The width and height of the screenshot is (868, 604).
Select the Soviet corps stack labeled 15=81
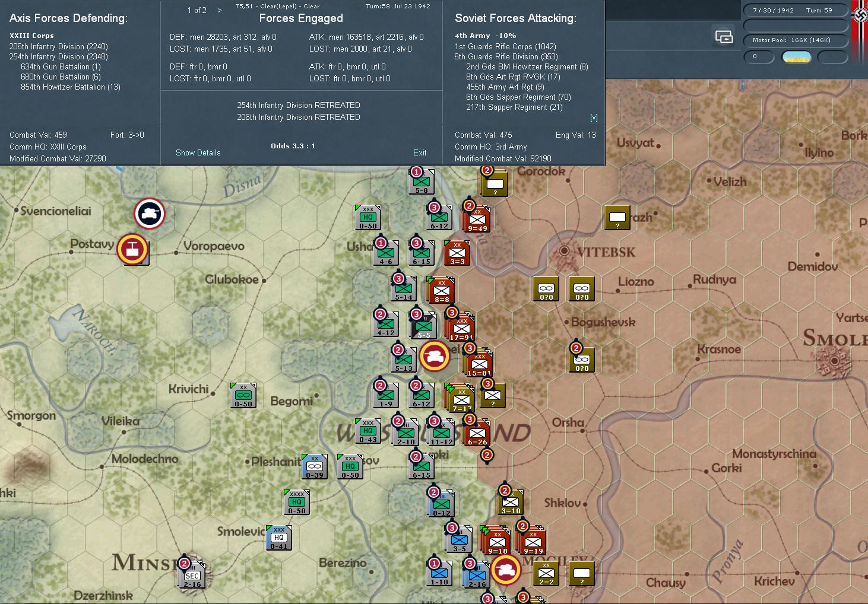[x=479, y=363]
